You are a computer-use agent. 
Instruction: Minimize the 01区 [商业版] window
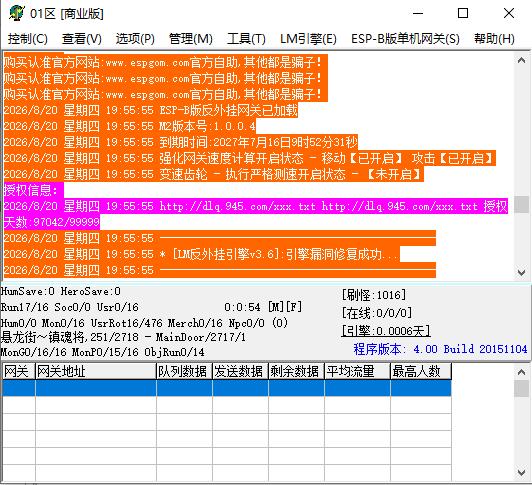(418, 14)
